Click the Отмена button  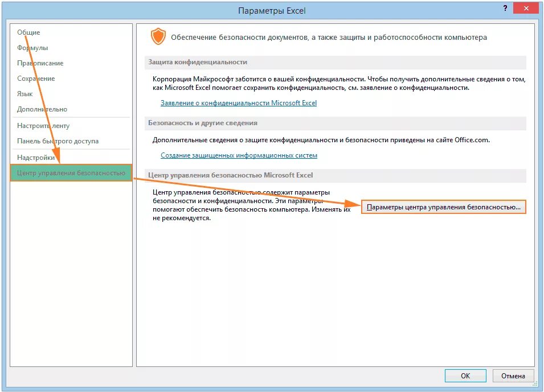point(513,376)
